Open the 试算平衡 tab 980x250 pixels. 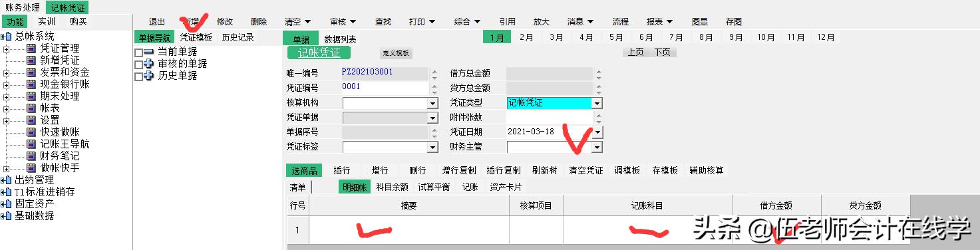pyautogui.click(x=434, y=187)
